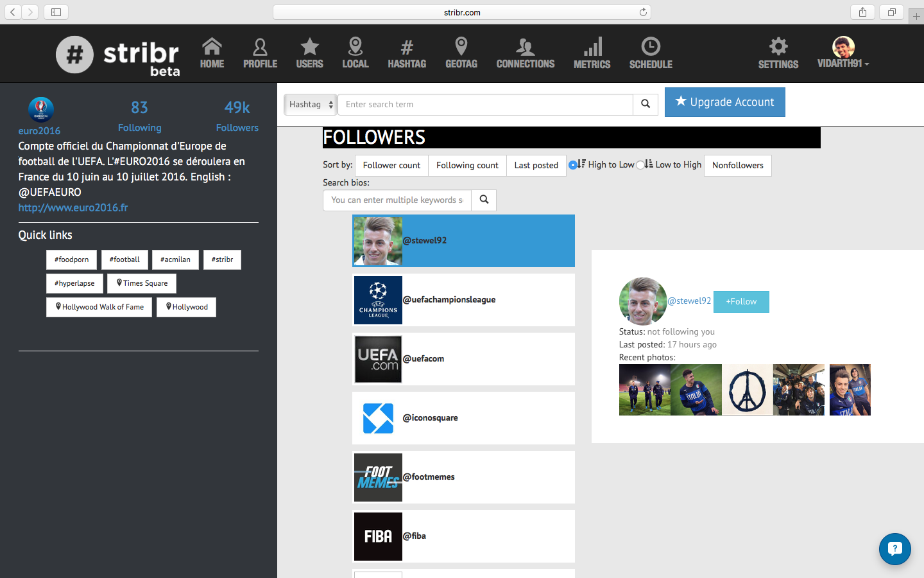Open the Local pin section

355,53
